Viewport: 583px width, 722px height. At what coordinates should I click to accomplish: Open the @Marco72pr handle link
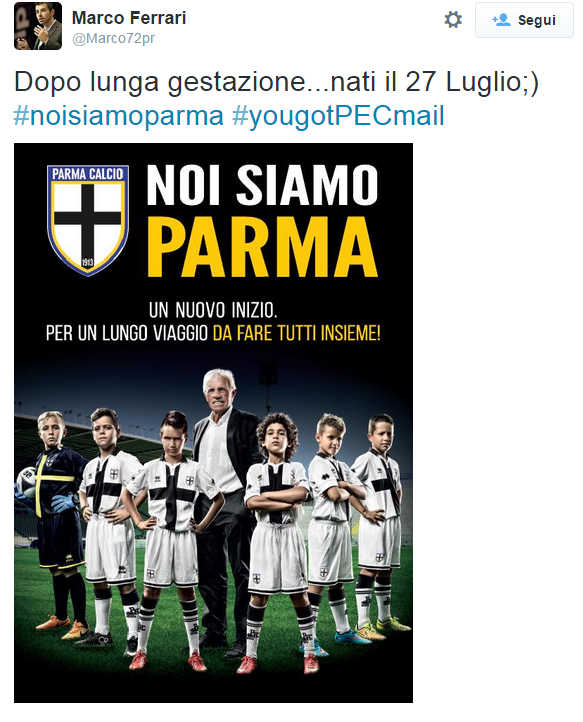(113, 39)
